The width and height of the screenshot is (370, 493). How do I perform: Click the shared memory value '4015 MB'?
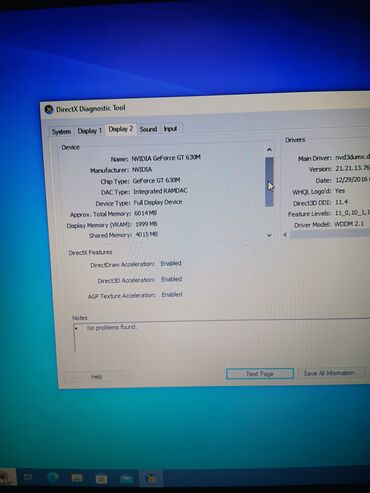(x=146, y=235)
